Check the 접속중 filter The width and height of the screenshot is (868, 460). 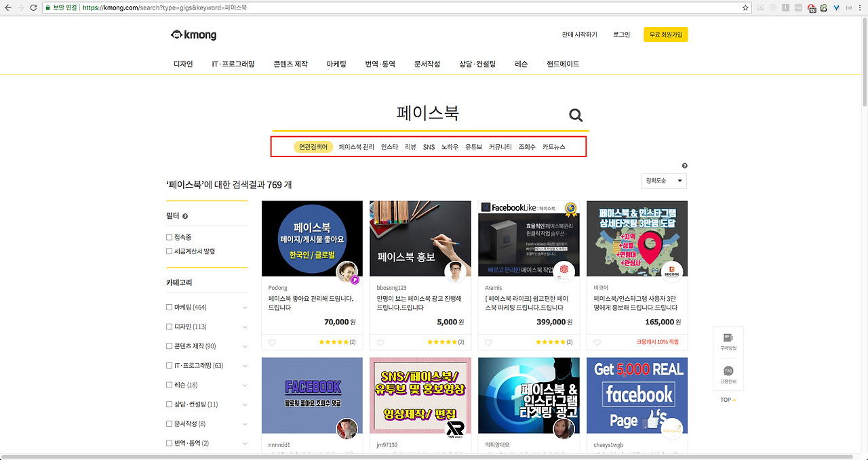pos(169,237)
